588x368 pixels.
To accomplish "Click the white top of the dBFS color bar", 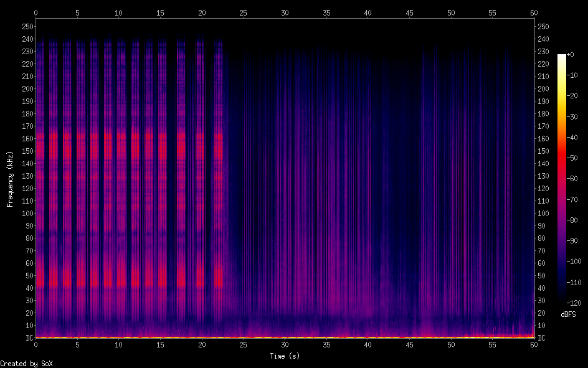I will pyautogui.click(x=562, y=57).
